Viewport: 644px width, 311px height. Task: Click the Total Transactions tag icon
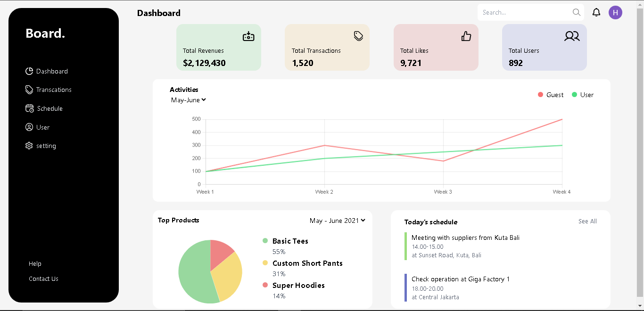(x=358, y=36)
